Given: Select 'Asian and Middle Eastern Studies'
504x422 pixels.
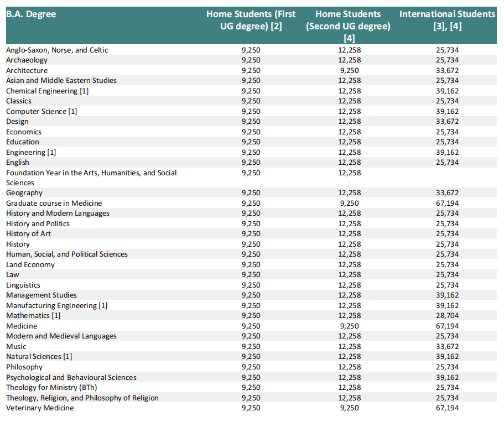Looking at the screenshot, I should coord(61,80).
